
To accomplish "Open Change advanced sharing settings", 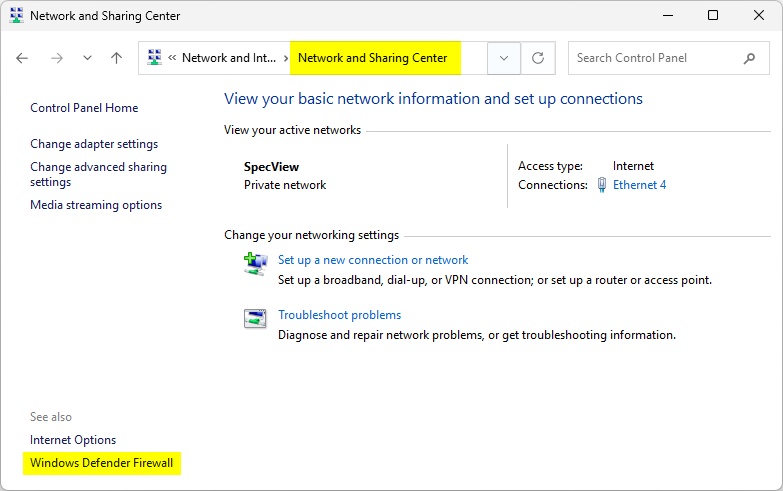I will (x=98, y=174).
